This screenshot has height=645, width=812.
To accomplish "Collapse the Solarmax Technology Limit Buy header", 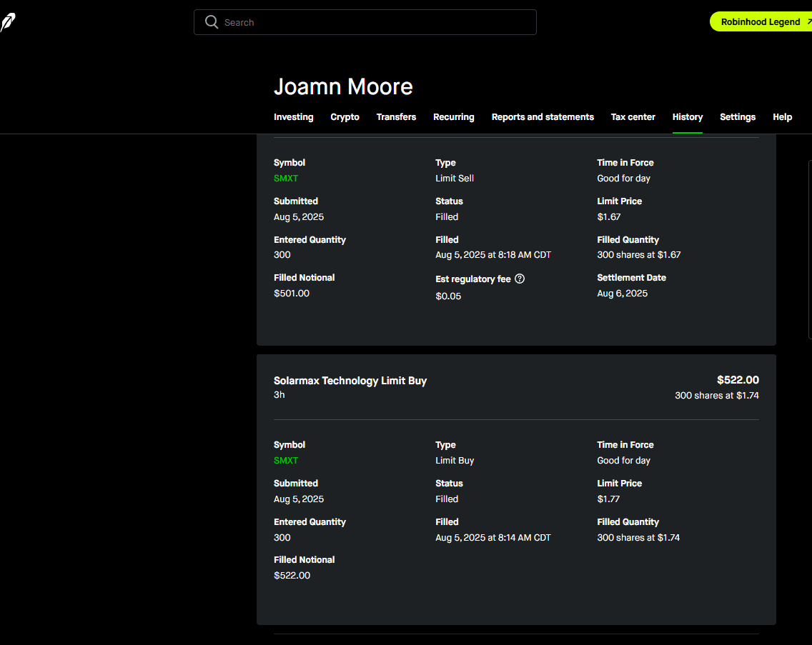I will pyautogui.click(x=350, y=381).
